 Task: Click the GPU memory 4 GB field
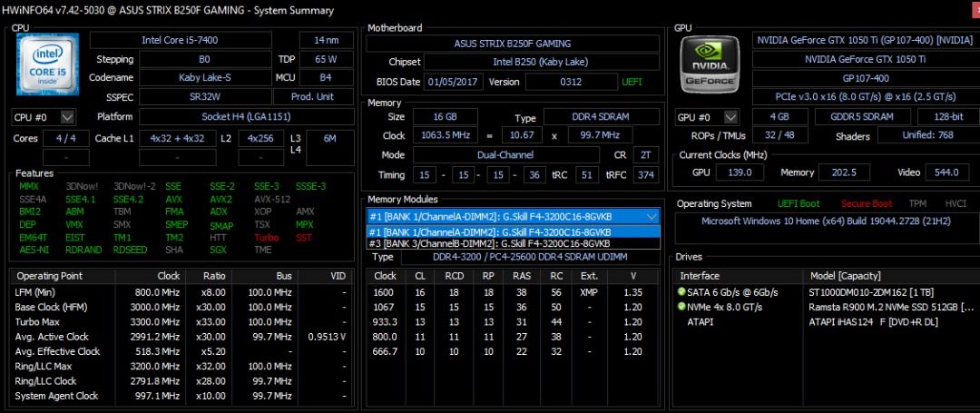tap(779, 117)
